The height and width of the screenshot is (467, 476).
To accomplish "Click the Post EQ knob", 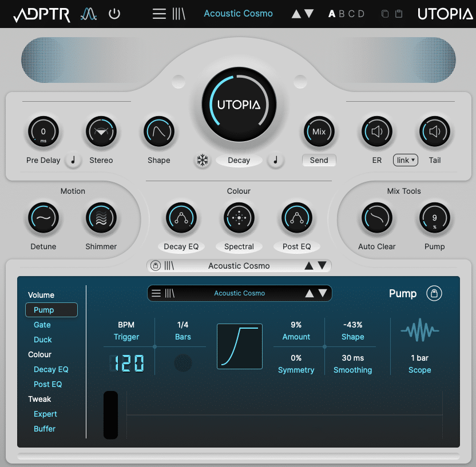I will [296, 218].
